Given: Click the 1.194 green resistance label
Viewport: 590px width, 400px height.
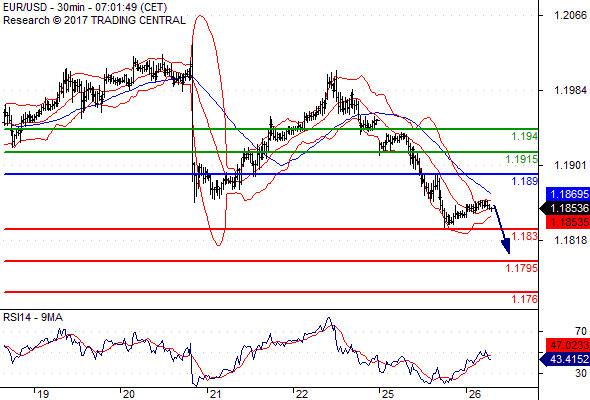Looking at the screenshot, I should [525, 136].
